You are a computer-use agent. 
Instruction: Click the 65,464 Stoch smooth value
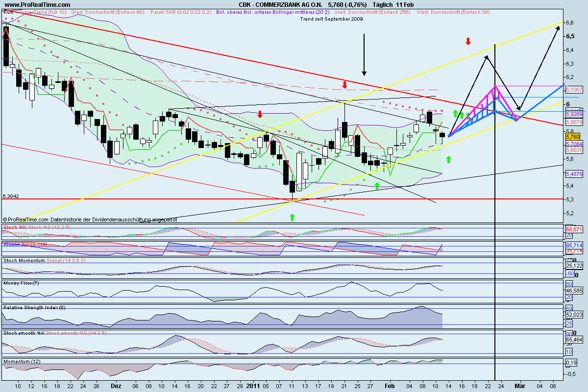click(x=574, y=339)
